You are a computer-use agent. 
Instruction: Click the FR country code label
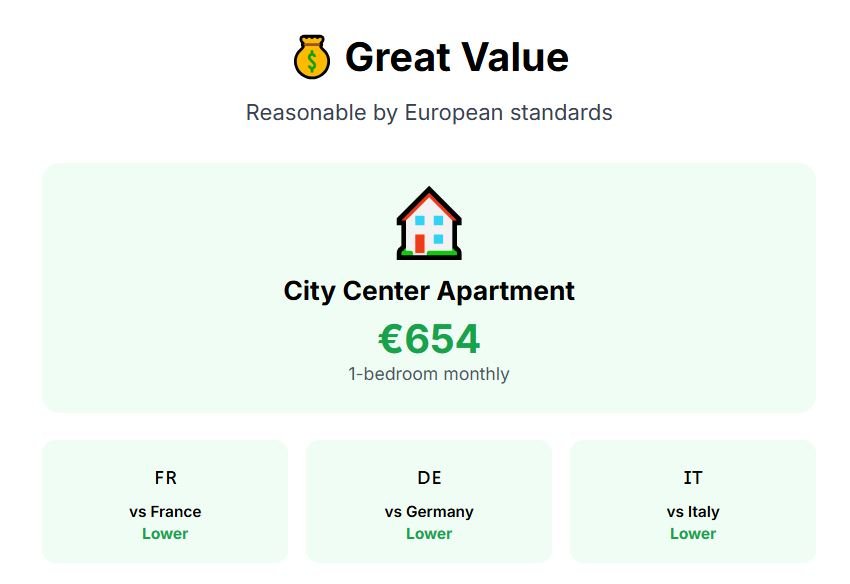165,478
